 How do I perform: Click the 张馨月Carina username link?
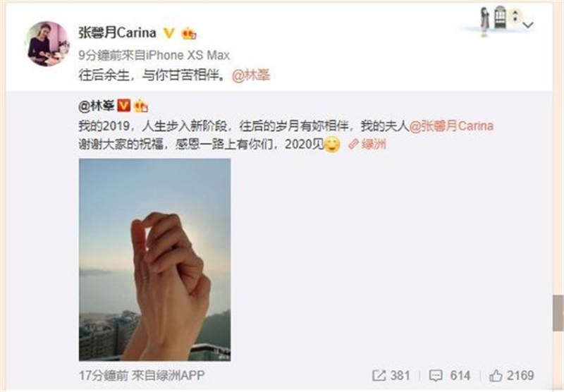tap(117, 32)
